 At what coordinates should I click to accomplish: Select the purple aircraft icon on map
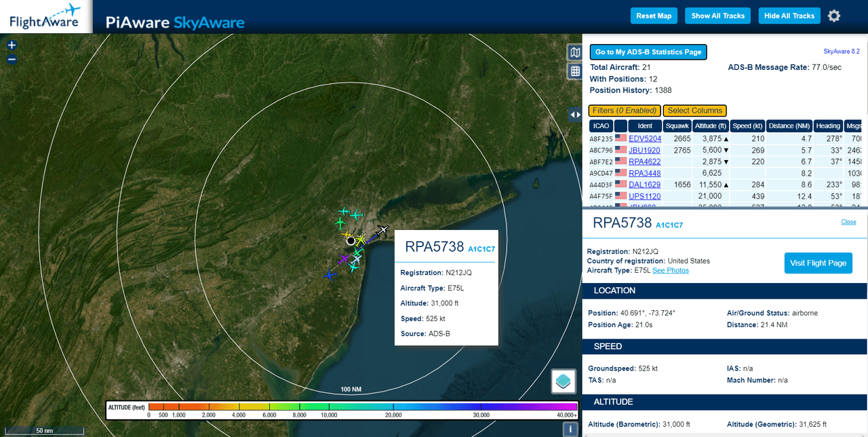[x=344, y=259]
